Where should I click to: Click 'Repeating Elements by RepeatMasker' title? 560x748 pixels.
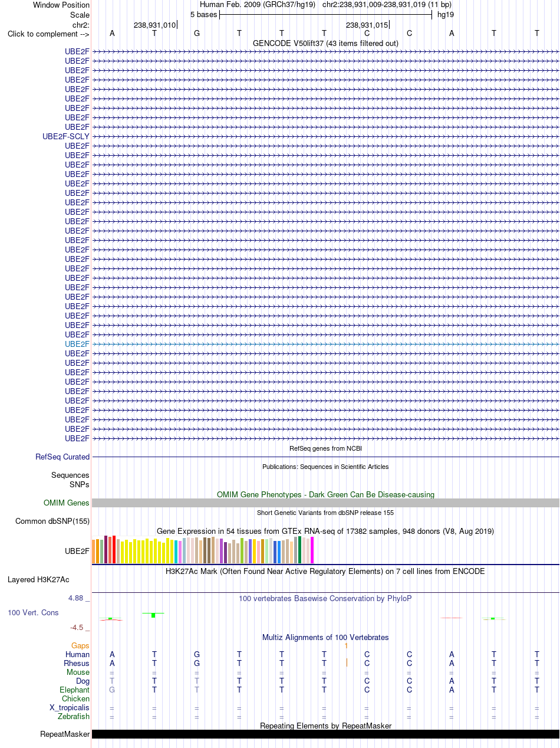pyautogui.click(x=325, y=726)
